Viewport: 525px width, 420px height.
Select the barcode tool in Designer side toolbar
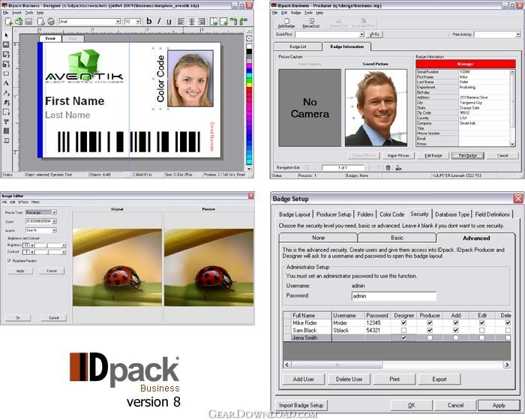[6, 131]
